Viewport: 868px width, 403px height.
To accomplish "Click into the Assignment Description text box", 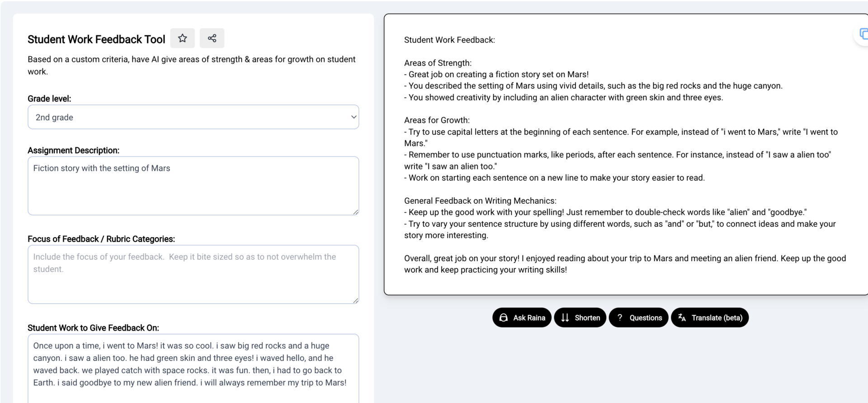I will [x=193, y=186].
